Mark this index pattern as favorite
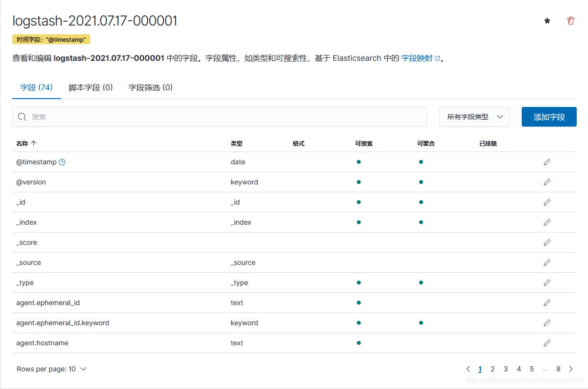 pos(547,21)
